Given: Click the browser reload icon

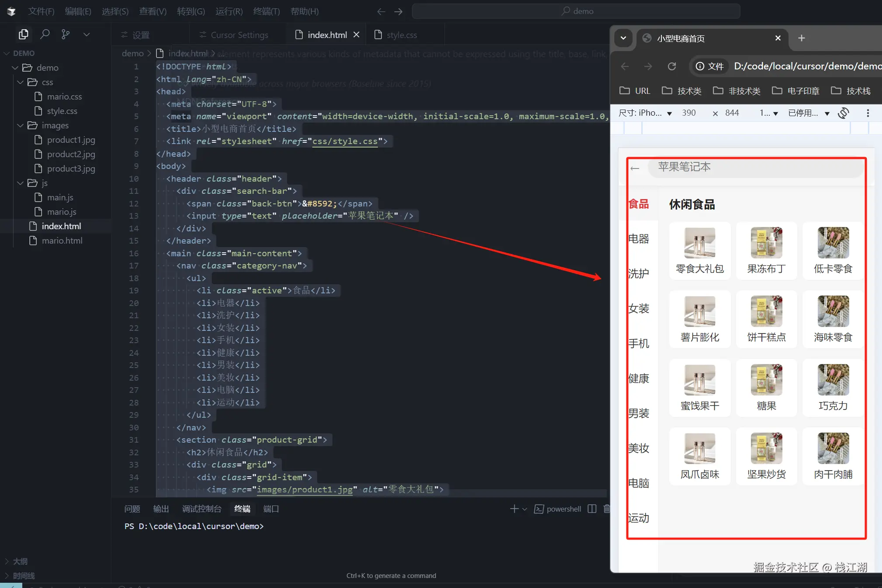Looking at the screenshot, I should point(672,66).
